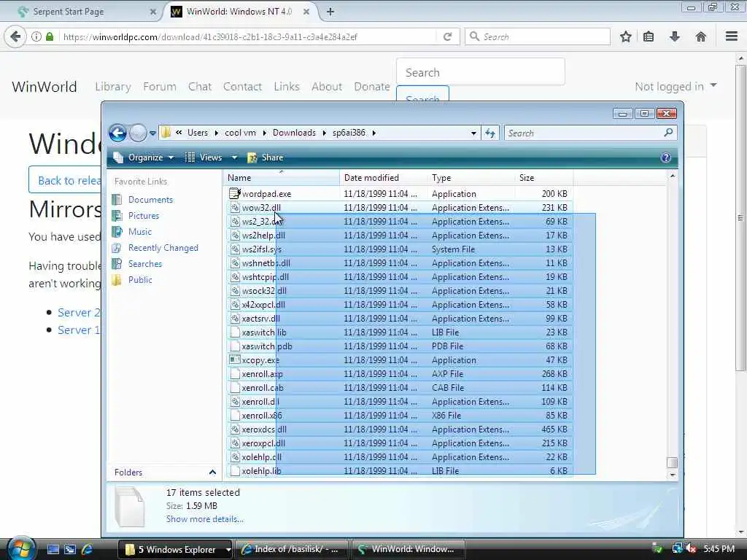Open the Library link on WinWorld
The height and width of the screenshot is (560, 747).
click(113, 87)
